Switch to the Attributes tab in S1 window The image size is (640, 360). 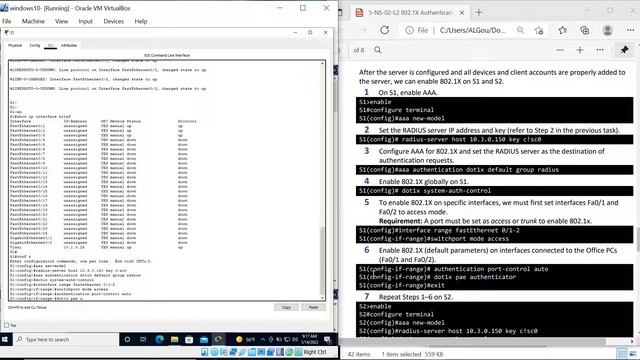[69, 45]
